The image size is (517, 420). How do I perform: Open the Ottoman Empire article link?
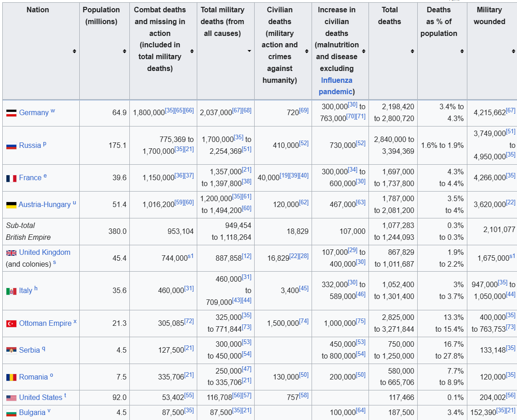tap(45, 323)
